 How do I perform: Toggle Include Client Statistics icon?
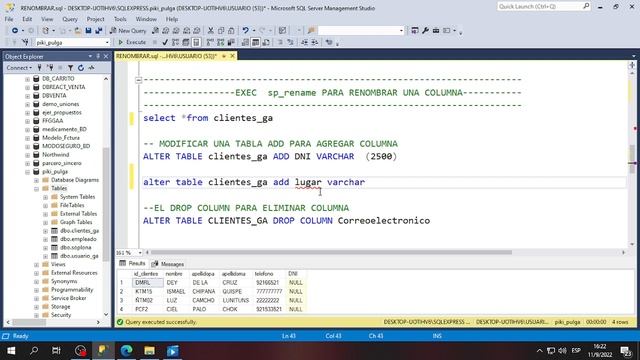point(231,42)
